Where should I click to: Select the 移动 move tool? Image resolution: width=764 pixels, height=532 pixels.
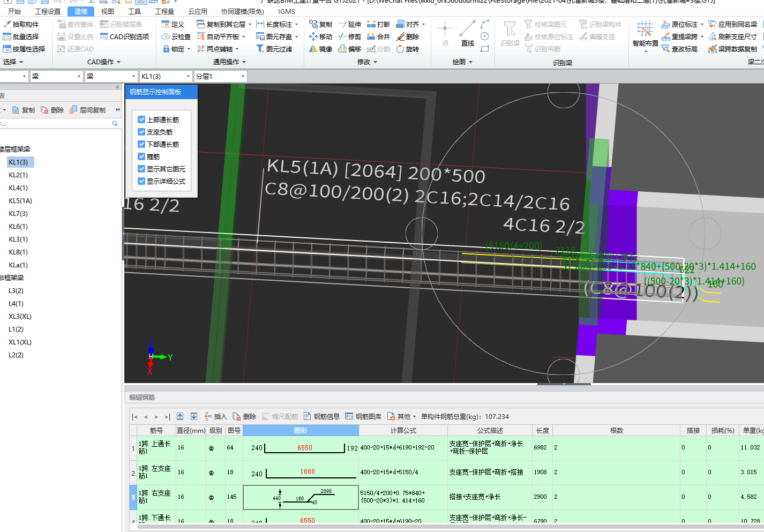[x=320, y=36]
